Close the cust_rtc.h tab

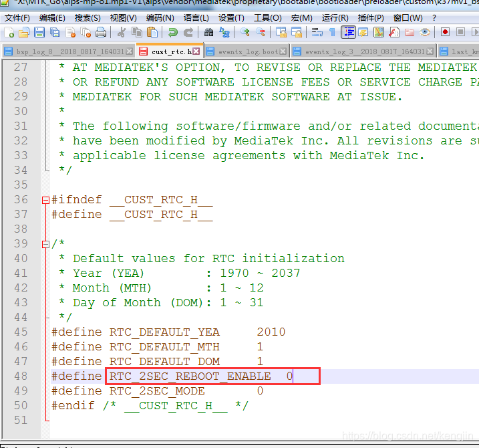pyautogui.click(x=196, y=51)
